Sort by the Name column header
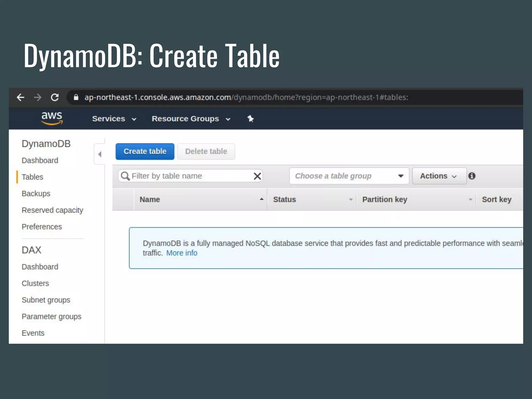 point(150,199)
